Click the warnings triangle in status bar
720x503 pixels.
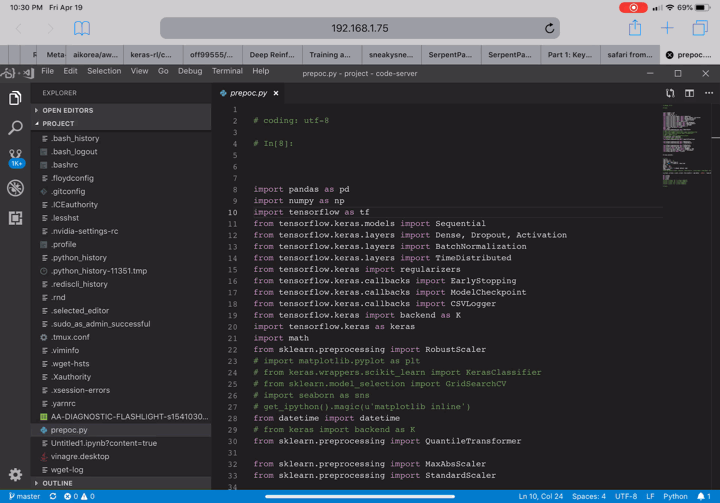(88, 496)
